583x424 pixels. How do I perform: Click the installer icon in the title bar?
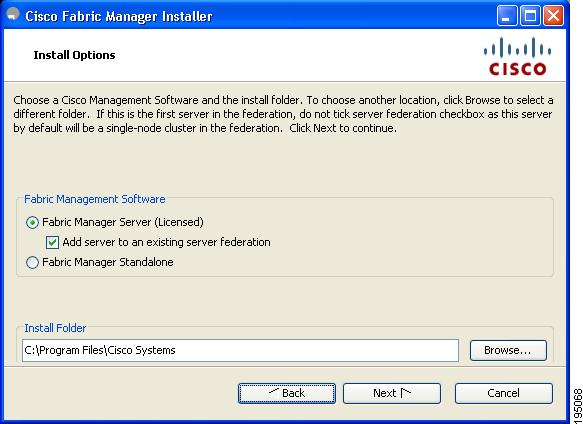point(13,15)
